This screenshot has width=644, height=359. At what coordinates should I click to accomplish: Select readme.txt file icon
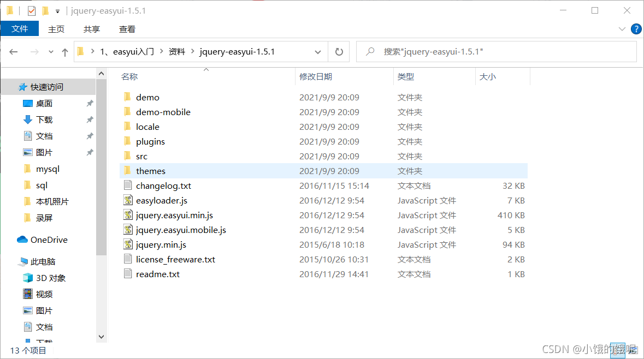pyautogui.click(x=128, y=274)
